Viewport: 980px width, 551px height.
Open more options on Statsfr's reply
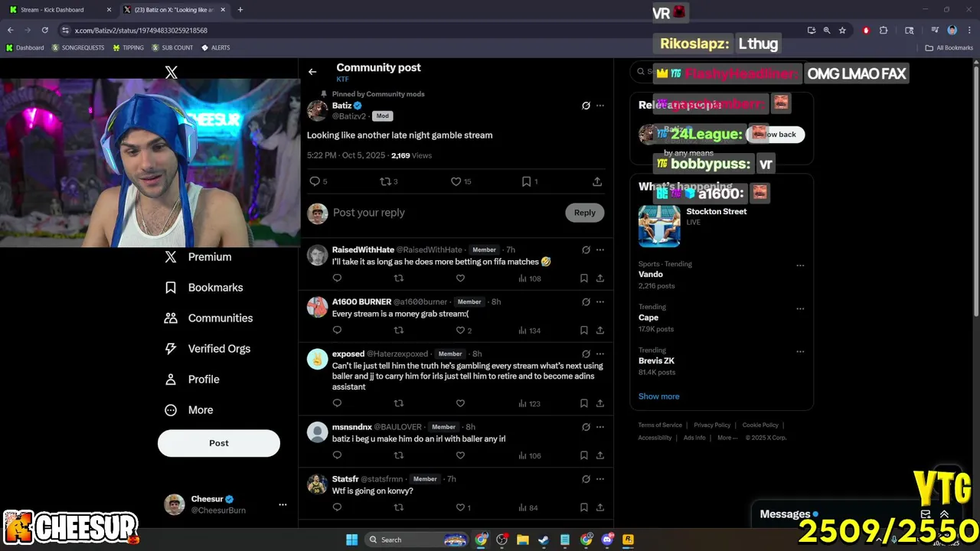tap(600, 479)
